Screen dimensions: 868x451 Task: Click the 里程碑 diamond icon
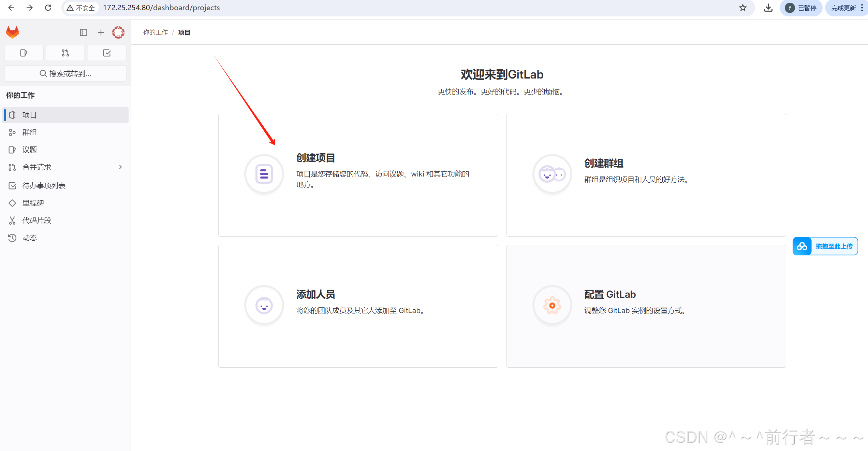click(x=12, y=203)
